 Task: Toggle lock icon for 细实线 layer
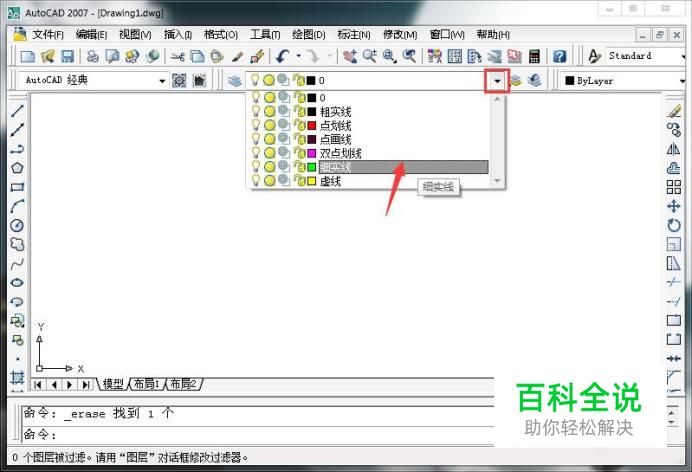click(x=300, y=167)
